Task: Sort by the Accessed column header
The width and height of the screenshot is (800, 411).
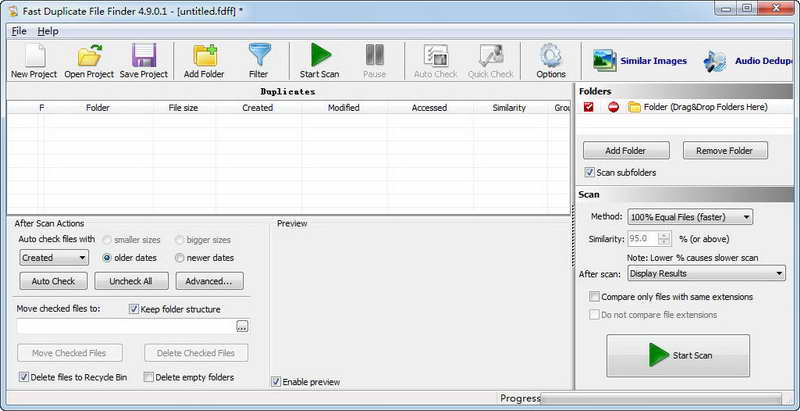Action: tap(430, 108)
